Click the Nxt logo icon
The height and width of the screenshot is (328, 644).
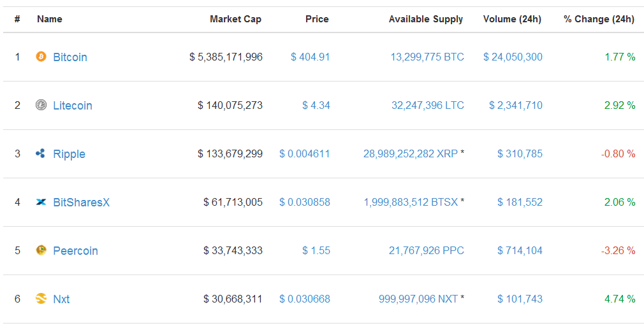(x=41, y=299)
